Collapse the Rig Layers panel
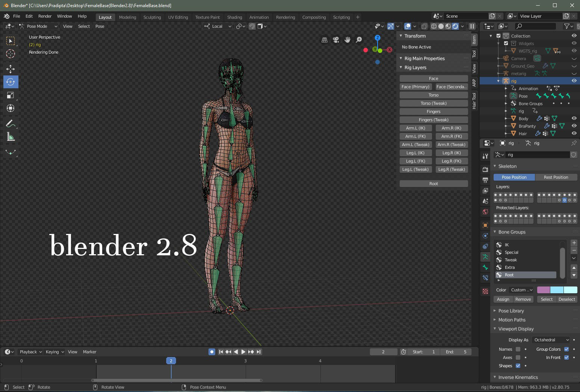 415,68
